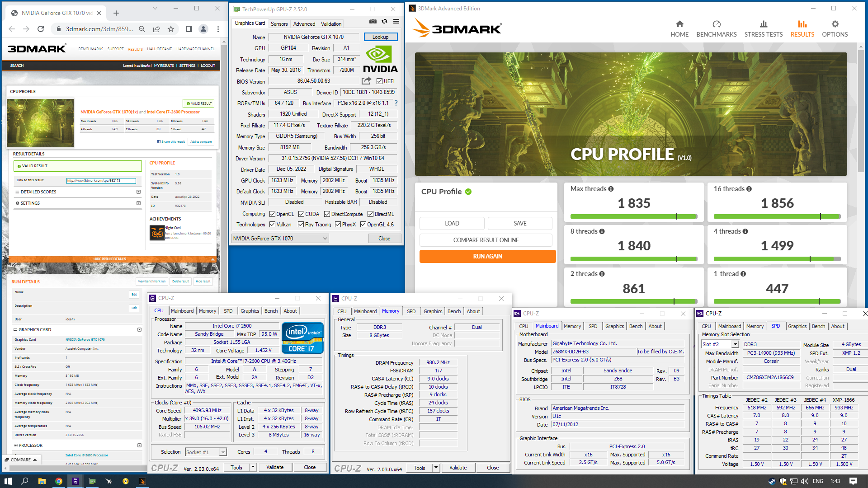This screenshot has height=488, width=868.
Task: Open the GPU-Z hamburger menu
Action: click(x=396, y=21)
